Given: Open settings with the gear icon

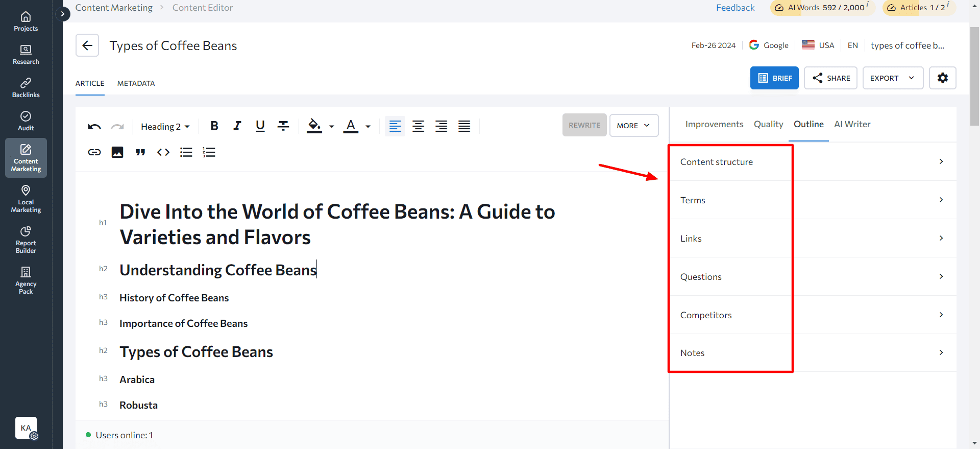Looking at the screenshot, I should [942, 78].
